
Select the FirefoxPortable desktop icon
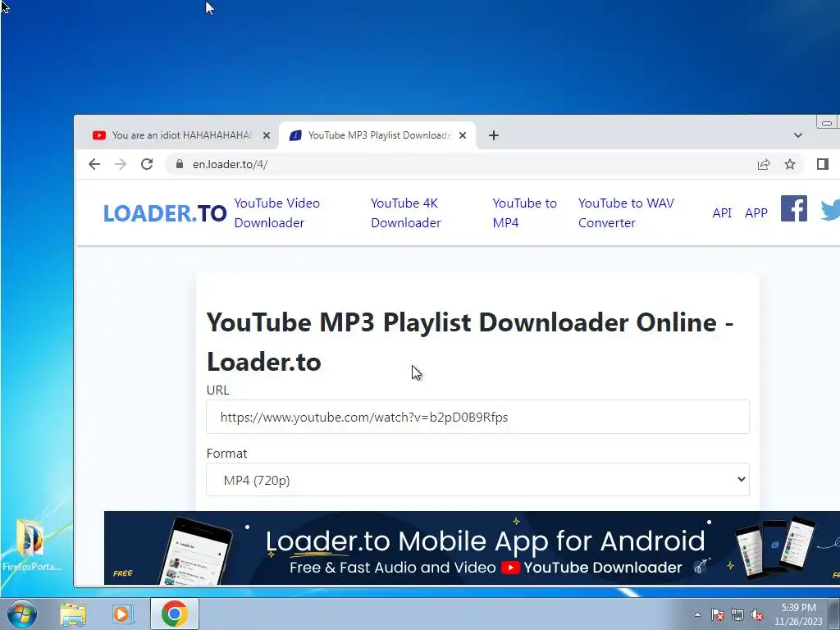point(32,545)
